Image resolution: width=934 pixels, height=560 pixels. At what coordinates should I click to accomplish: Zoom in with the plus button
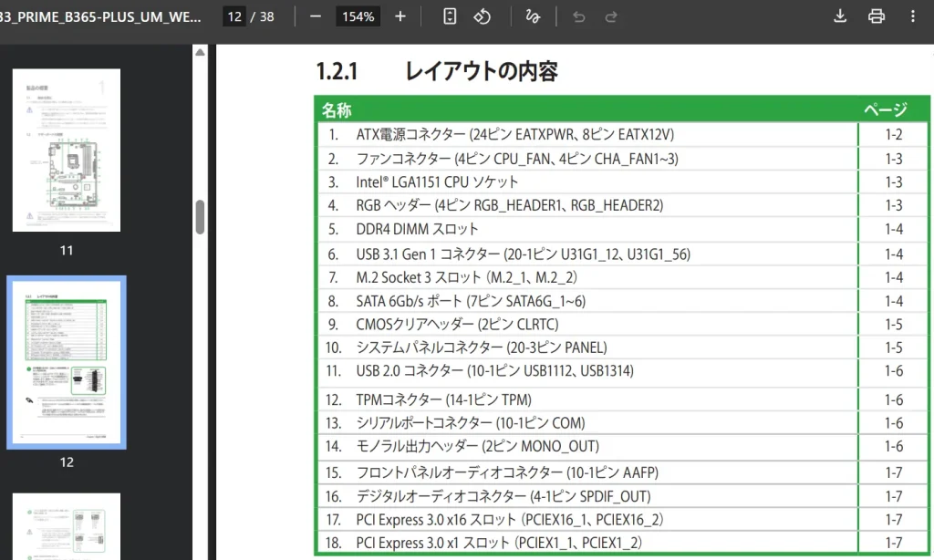(400, 16)
